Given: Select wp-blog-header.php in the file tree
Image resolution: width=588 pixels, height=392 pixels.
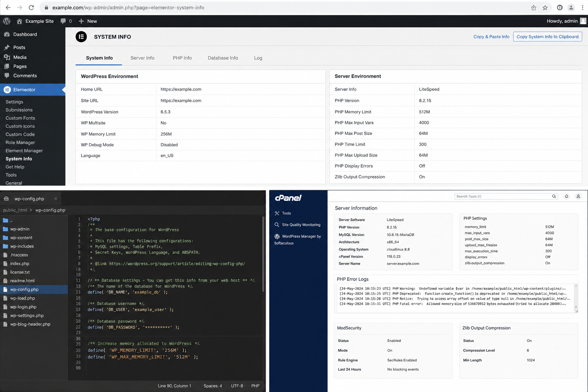Looking at the screenshot, I should 30,324.
